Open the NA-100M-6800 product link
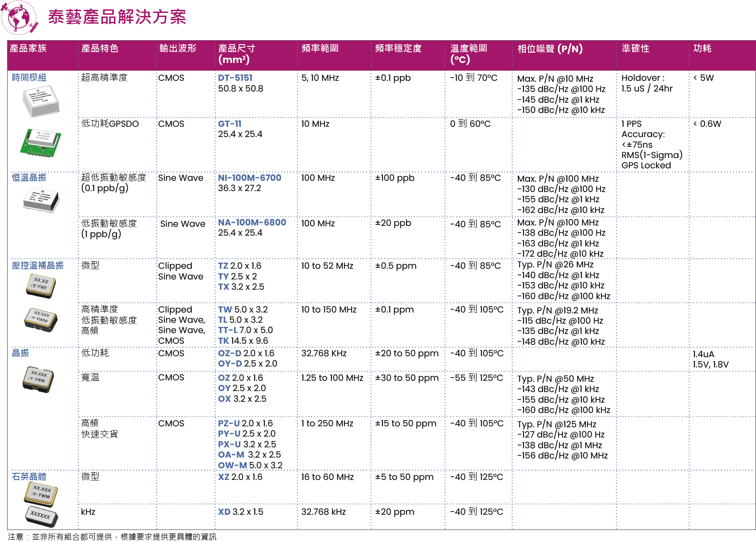 click(x=252, y=222)
